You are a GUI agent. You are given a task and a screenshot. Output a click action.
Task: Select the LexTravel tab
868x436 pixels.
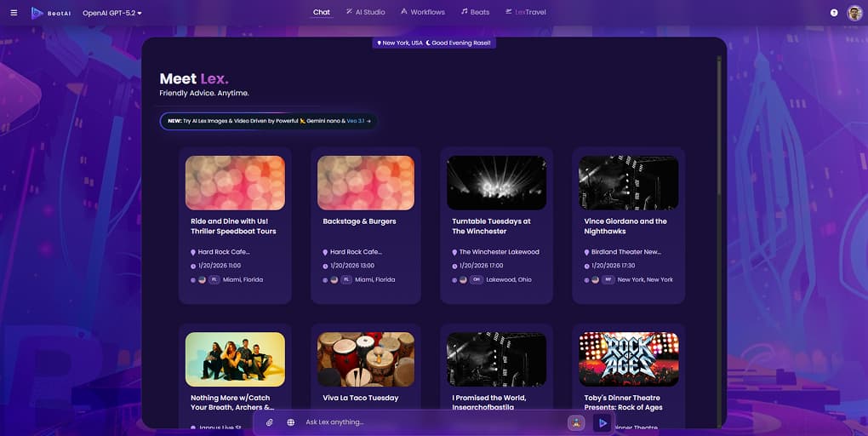pos(525,12)
